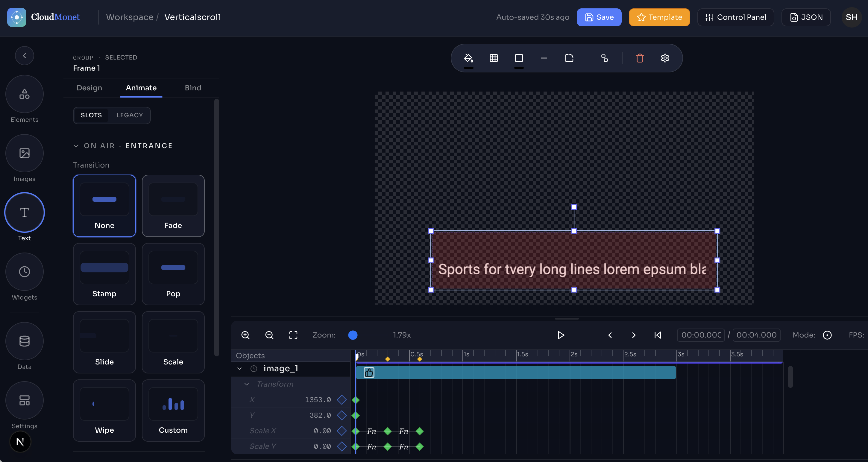Click the first Fn easing on Scale X
The image size is (868, 462).
click(371, 431)
